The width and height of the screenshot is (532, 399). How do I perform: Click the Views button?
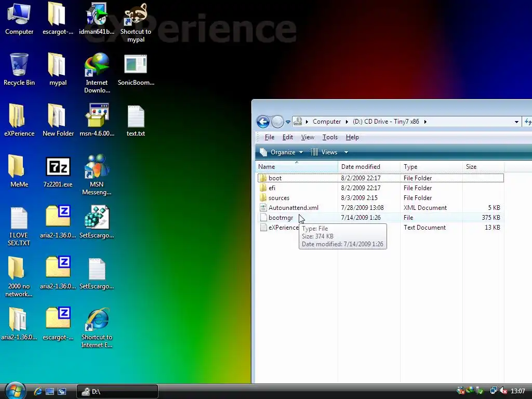click(325, 152)
